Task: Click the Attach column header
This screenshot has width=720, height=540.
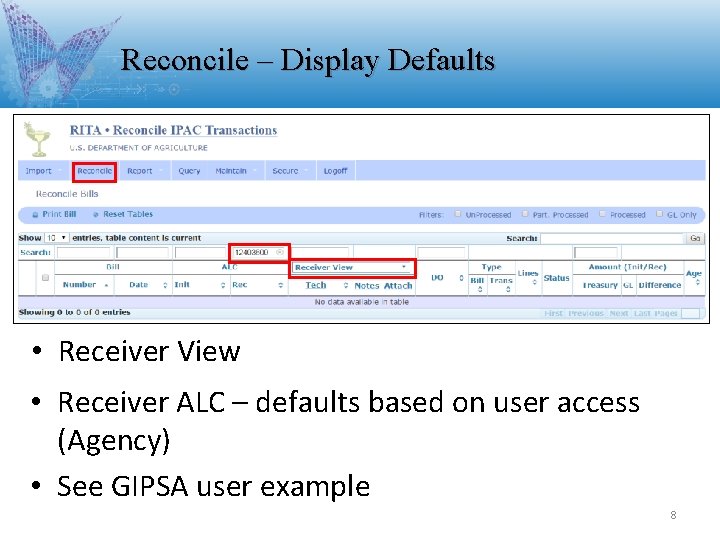Action: point(398,286)
